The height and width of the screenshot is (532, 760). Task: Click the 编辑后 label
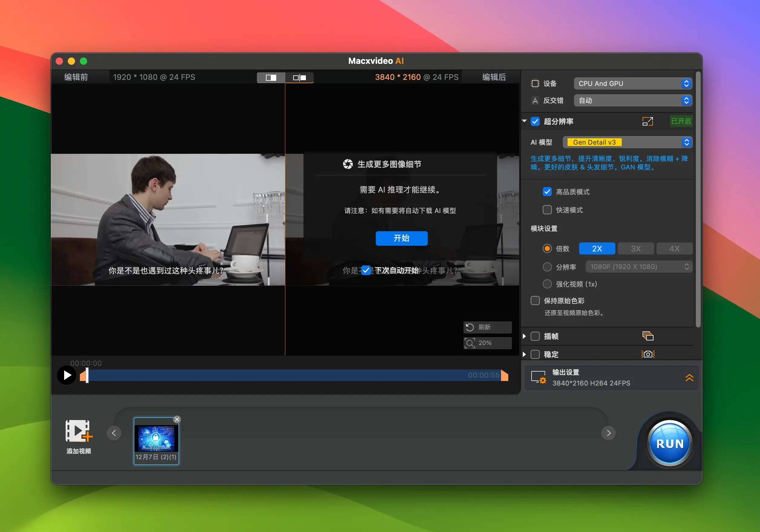coord(494,77)
